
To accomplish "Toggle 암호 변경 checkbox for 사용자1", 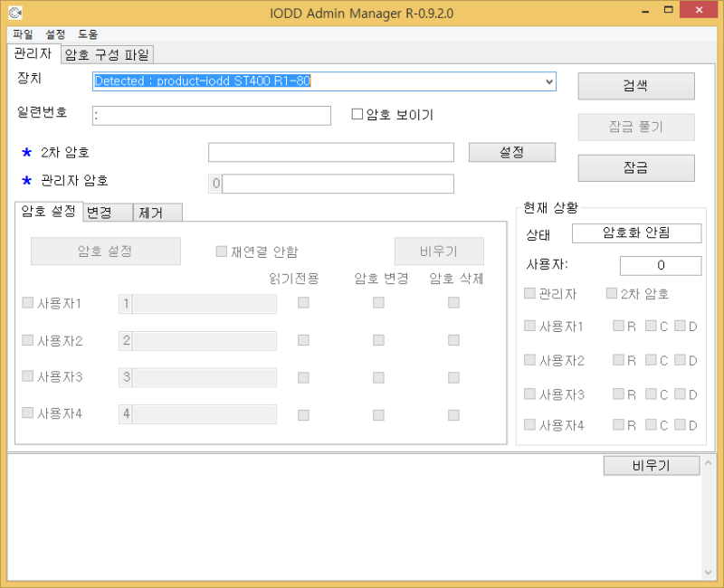I will 378,303.
